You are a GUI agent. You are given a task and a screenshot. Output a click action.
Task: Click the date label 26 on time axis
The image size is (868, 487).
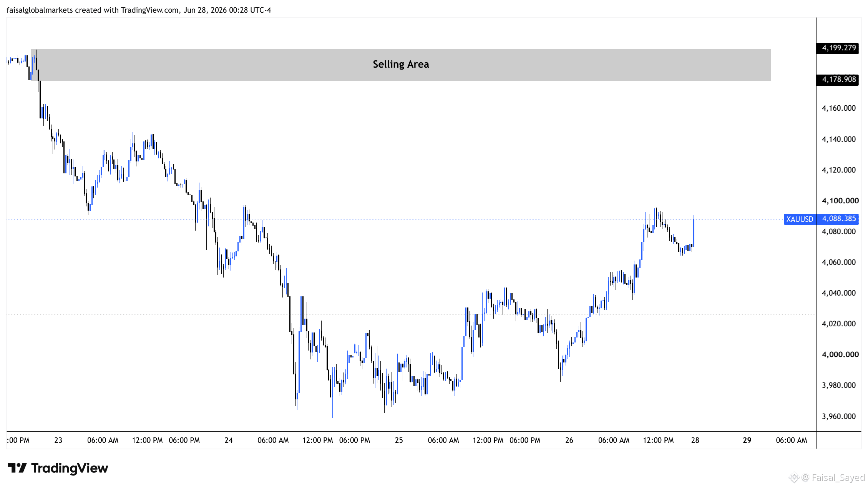(569, 440)
